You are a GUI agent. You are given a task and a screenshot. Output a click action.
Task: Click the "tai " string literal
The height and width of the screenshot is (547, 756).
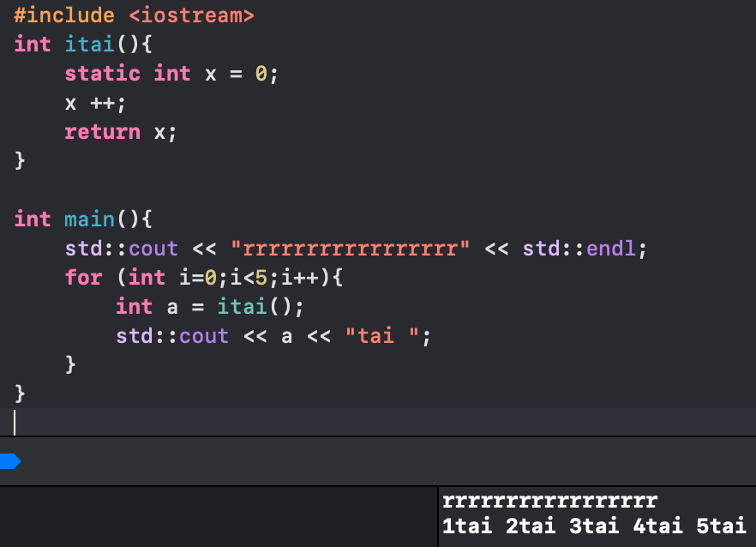(382, 336)
